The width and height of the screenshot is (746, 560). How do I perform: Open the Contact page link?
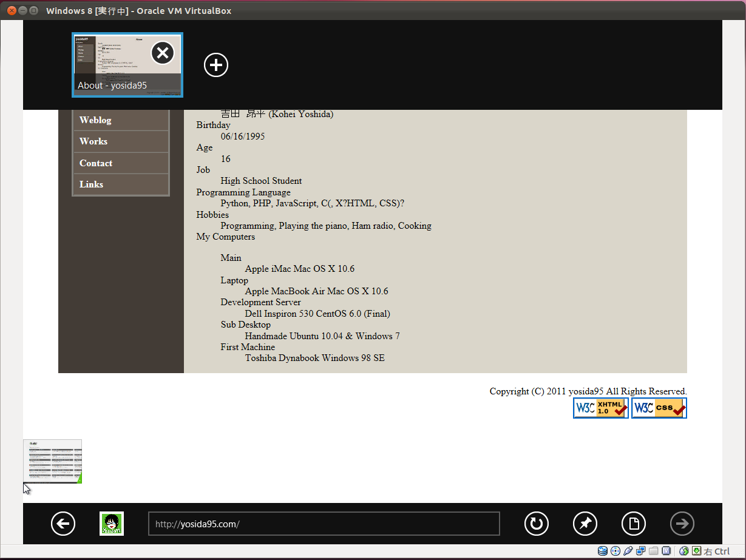(96, 163)
